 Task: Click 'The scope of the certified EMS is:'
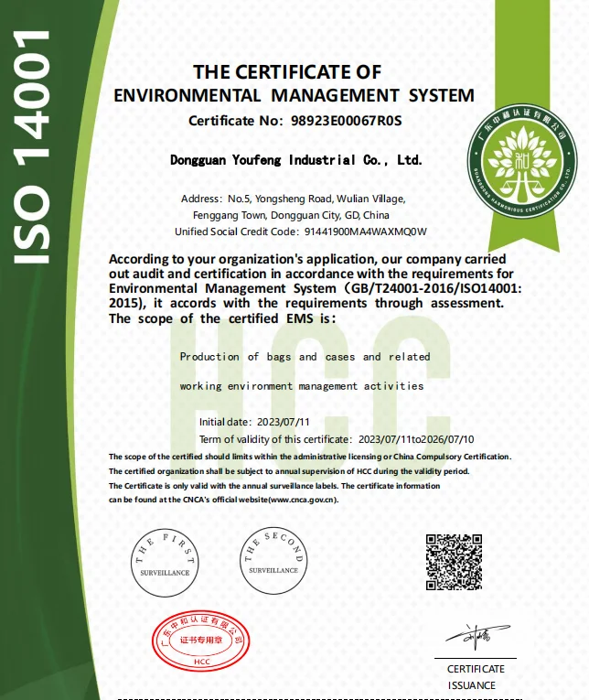pyautogui.click(x=222, y=318)
